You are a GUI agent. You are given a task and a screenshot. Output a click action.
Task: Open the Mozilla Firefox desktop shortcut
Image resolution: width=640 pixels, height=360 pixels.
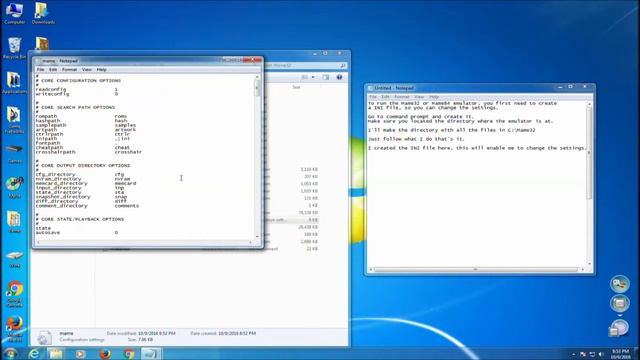15,329
